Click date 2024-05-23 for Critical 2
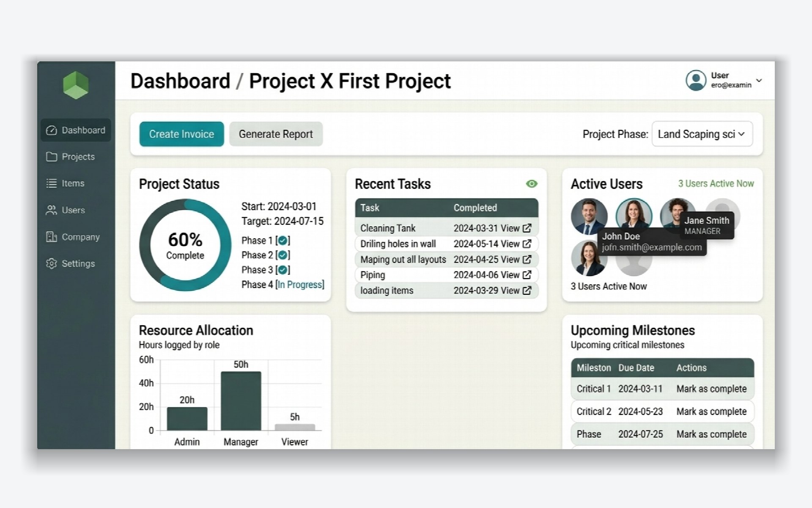 pos(640,411)
